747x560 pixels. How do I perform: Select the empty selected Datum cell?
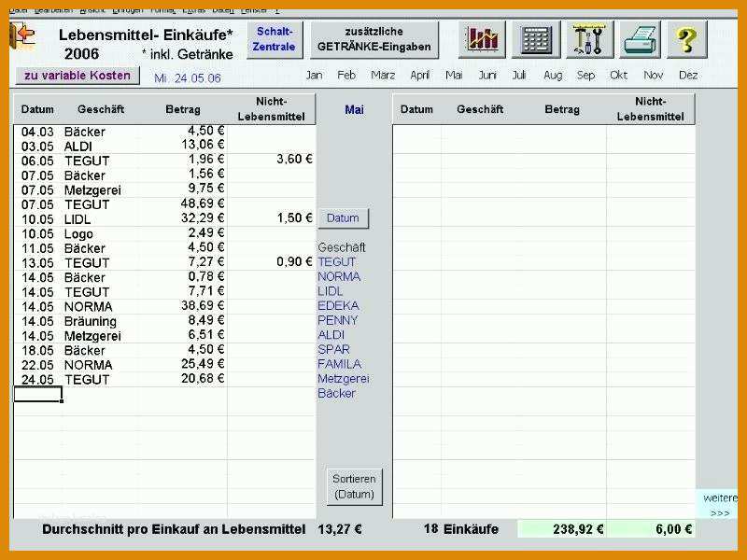[x=38, y=394]
